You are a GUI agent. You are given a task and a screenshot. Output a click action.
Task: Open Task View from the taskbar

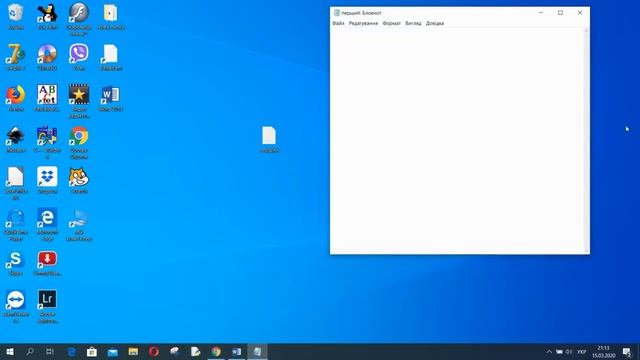pos(50,351)
